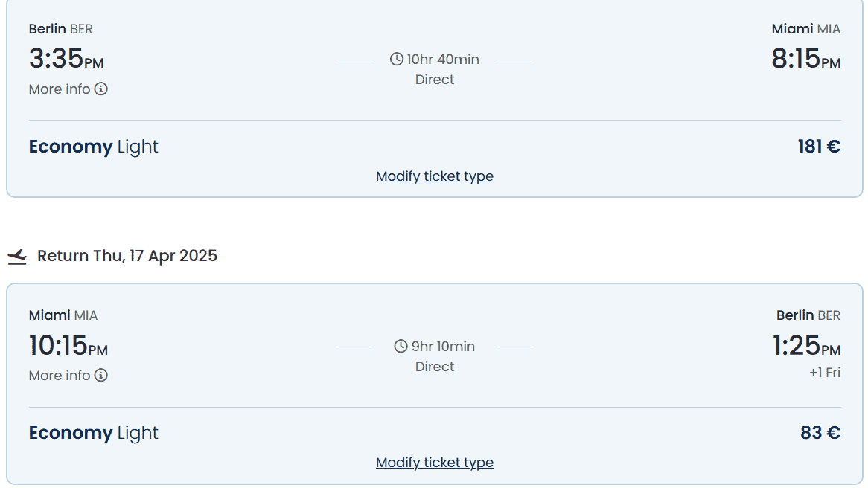Modify ticket type for the 83 € flight

(x=435, y=463)
